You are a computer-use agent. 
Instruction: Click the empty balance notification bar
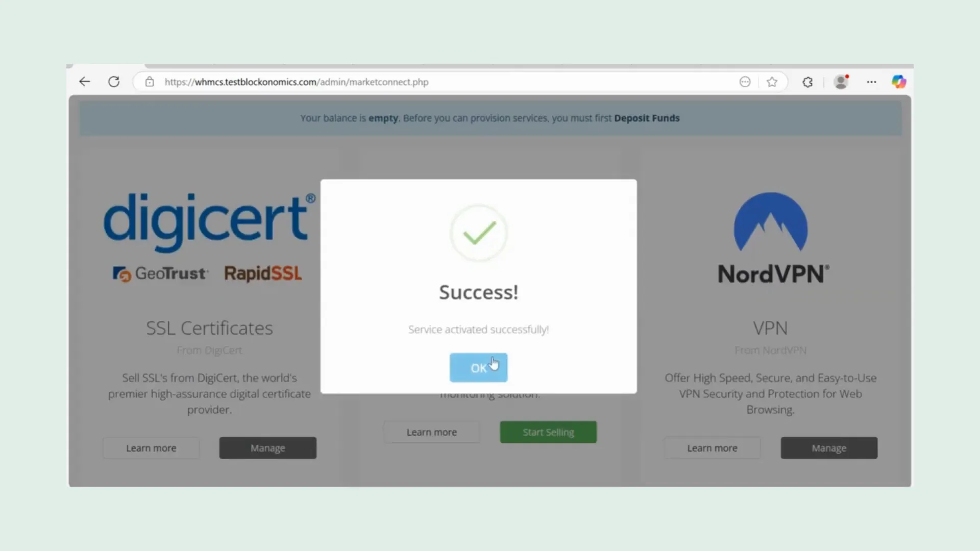tap(489, 118)
